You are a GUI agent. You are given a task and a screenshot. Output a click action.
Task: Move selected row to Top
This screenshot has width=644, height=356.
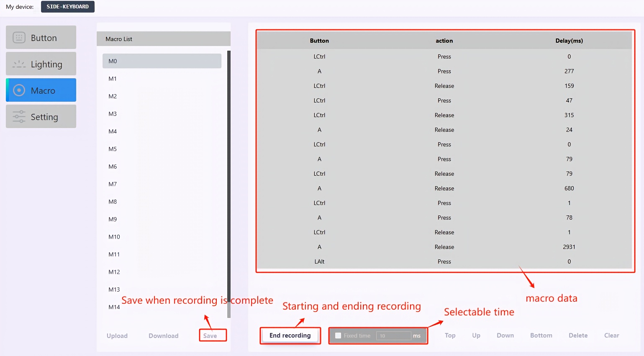[x=450, y=336]
